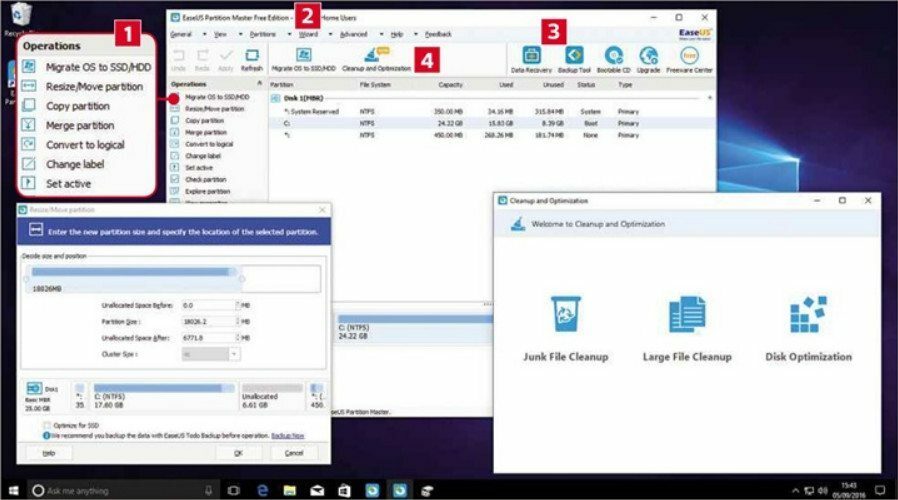The width and height of the screenshot is (898, 500).
Task: Click the volume icon in system tray
Action: (823, 491)
